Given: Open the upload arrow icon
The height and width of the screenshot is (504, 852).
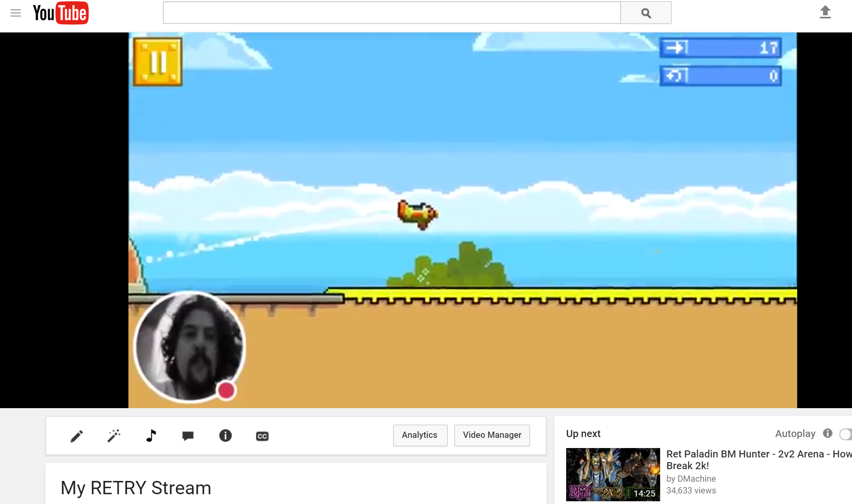Looking at the screenshot, I should [825, 12].
